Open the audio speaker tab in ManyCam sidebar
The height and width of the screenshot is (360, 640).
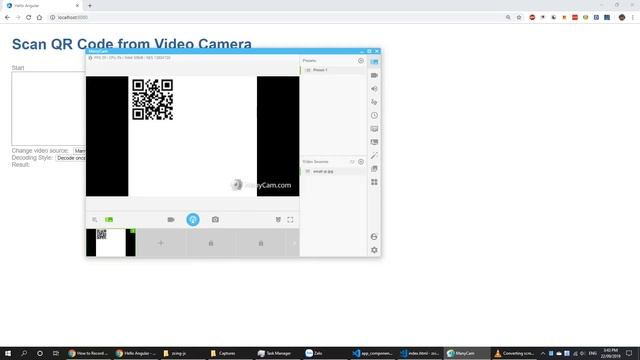pos(374,89)
